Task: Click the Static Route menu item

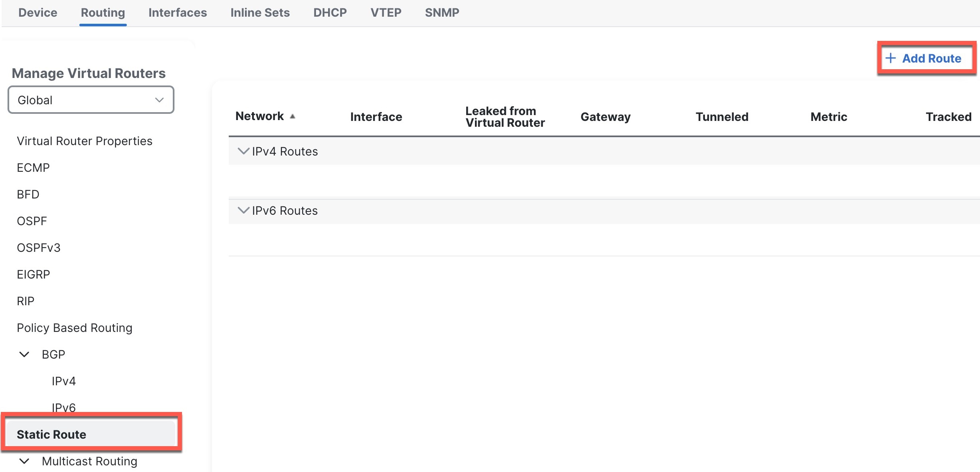Action: point(51,434)
